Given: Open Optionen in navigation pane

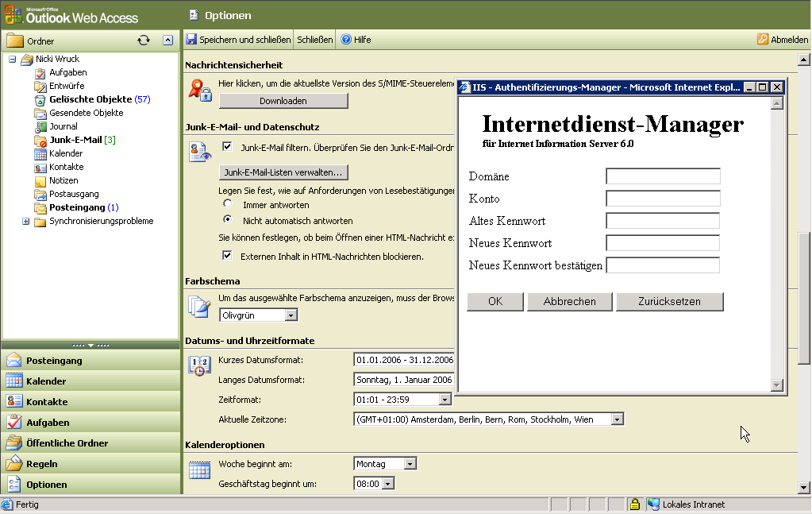Looking at the screenshot, I should click(x=91, y=485).
